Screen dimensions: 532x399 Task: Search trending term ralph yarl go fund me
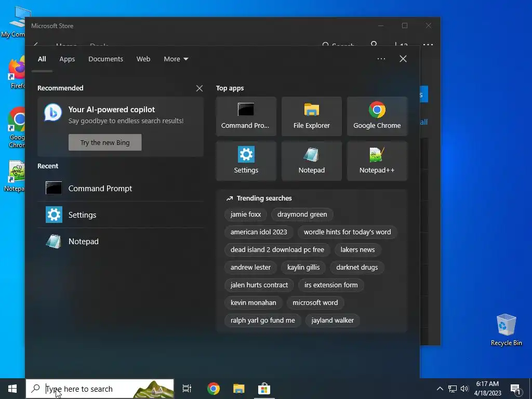(x=262, y=320)
